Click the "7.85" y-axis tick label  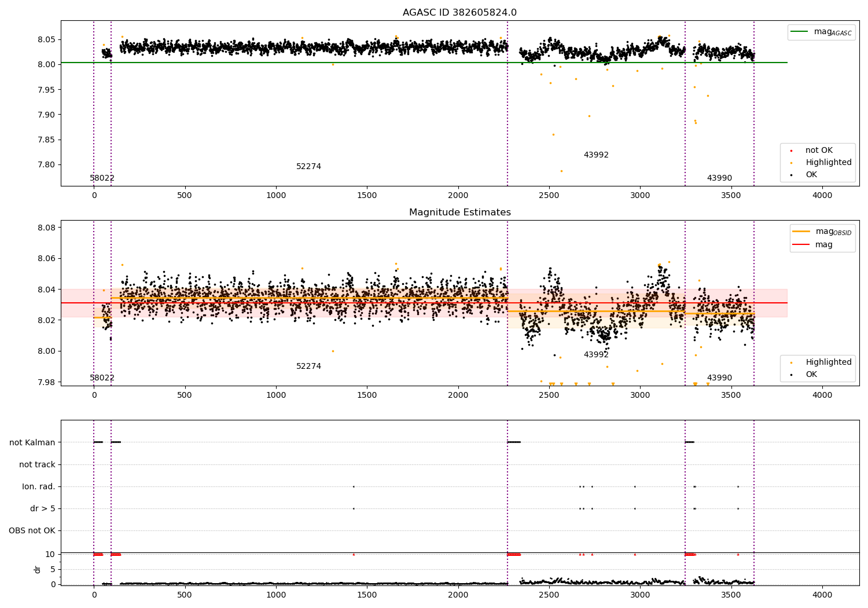(46, 140)
